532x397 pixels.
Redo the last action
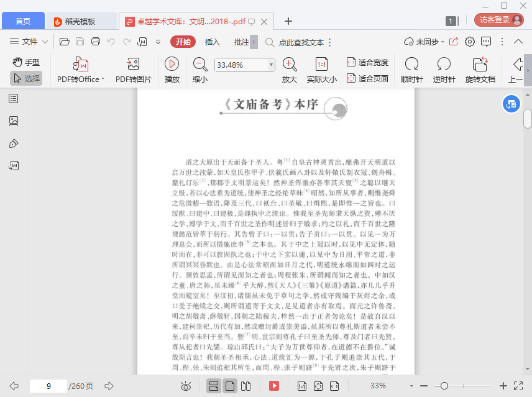click(127, 42)
